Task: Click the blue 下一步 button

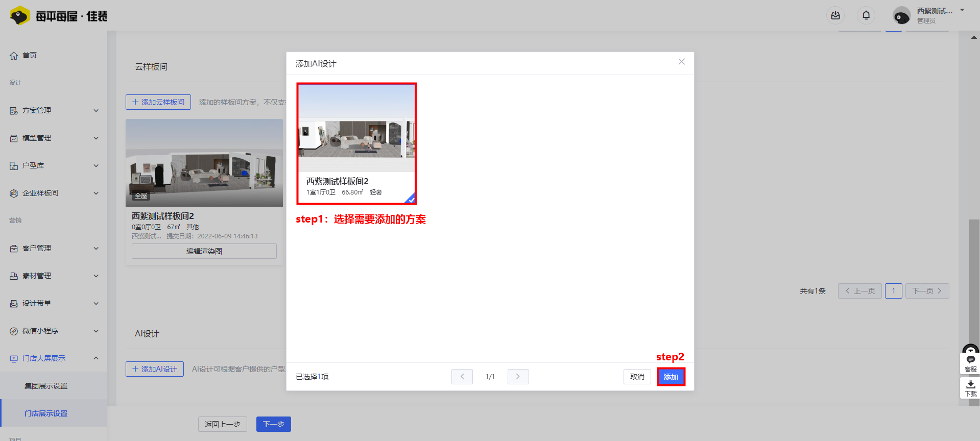Action: pos(274,424)
